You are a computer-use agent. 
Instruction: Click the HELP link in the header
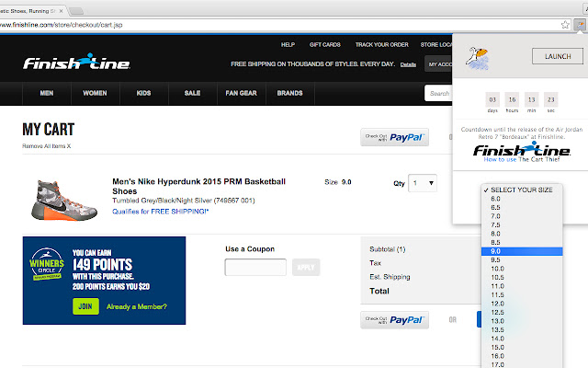click(288, 45)
